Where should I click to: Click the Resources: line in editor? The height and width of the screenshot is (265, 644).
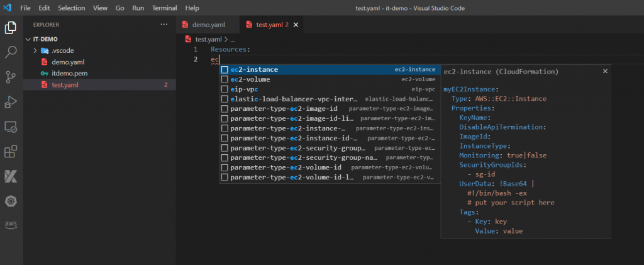coord(230,49)
